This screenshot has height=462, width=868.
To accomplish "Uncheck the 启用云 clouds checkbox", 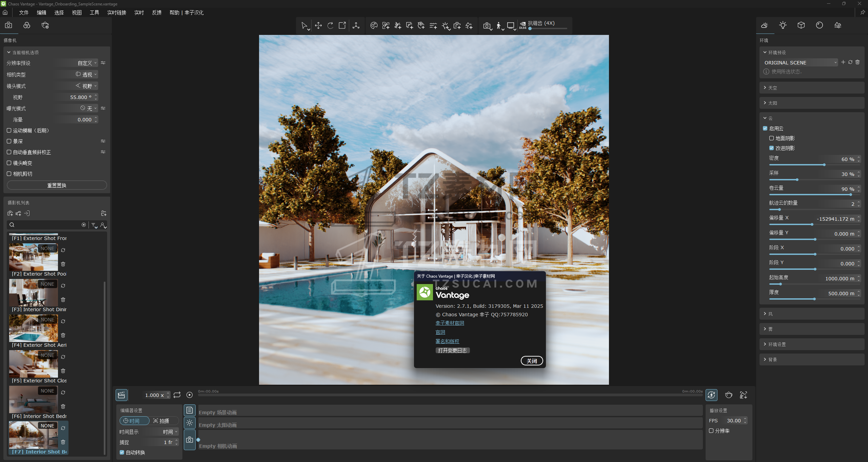I will 765,128.
